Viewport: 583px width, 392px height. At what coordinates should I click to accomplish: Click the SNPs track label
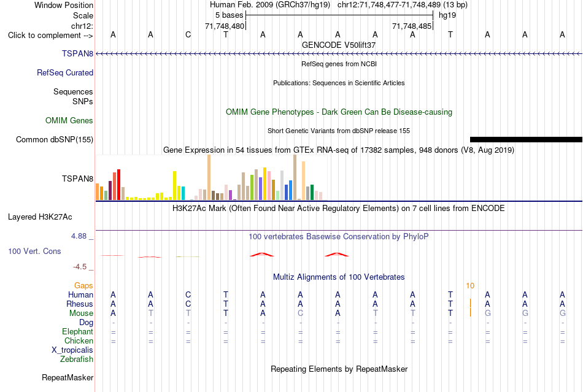coord(83,101)
